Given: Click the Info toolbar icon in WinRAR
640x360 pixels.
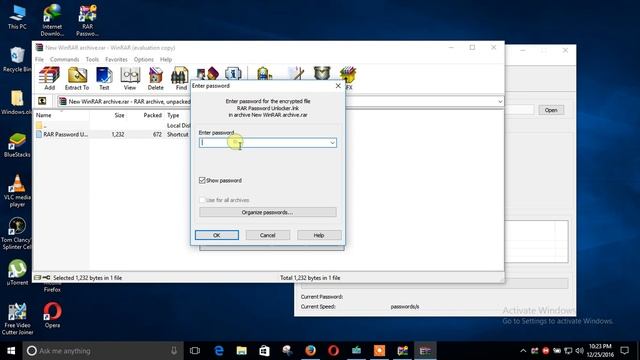Looking at the screenshot, I should point(233,73).
